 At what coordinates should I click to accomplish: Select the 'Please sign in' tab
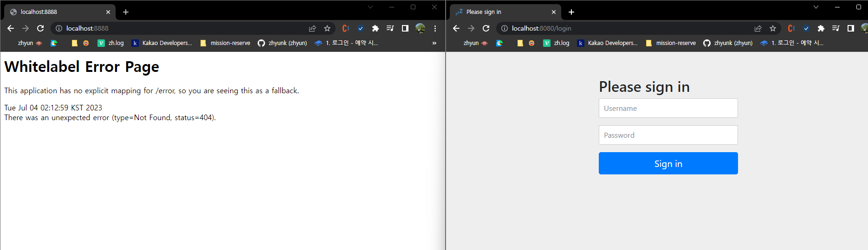(506, 12)
